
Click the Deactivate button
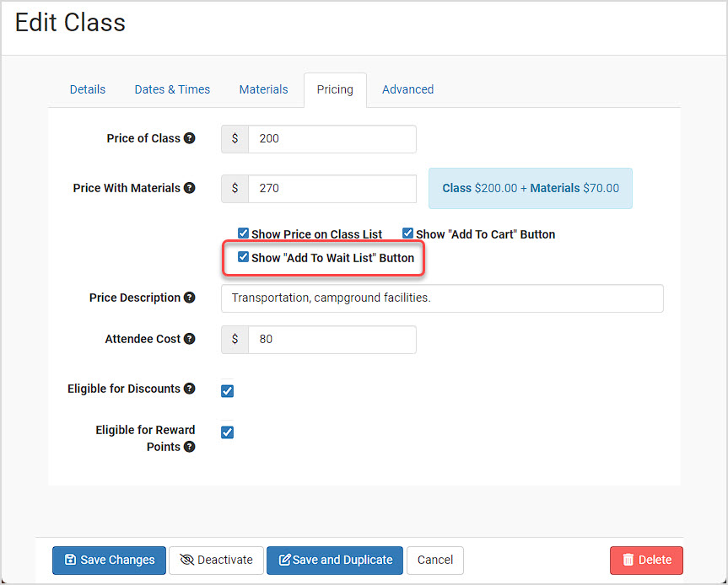point(216,561)
